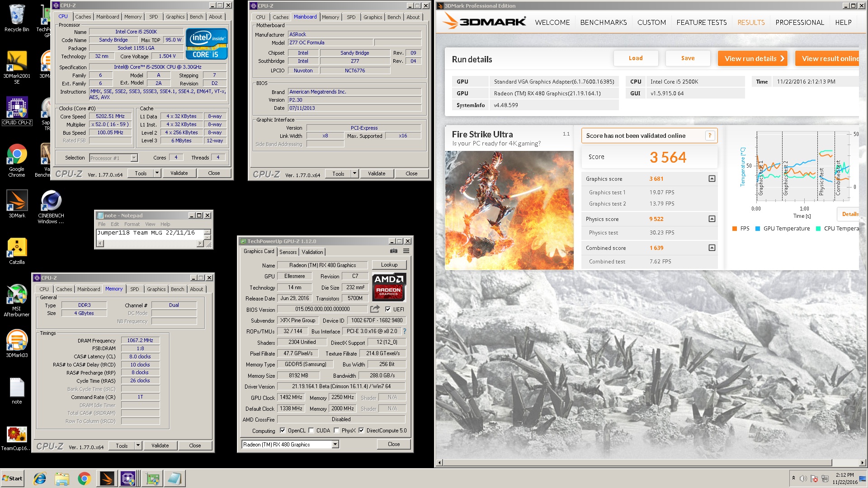The height and width of the screenshot is (488, 868).
Task: Open the Sensors tab in GPU-Z
Action: pyautogui.click(x=288, y=252)
